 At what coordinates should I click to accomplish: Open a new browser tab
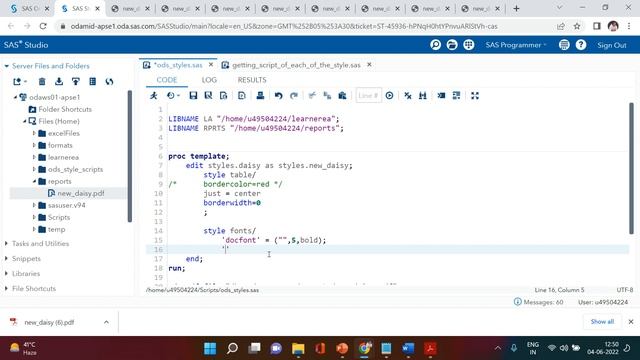pyautogui.click(x=516, y=9)
